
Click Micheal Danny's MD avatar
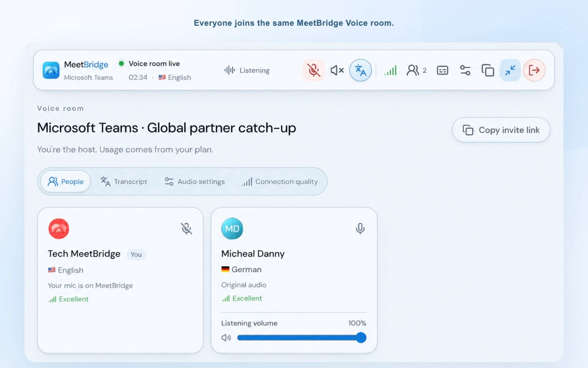(x=232, y=229)
